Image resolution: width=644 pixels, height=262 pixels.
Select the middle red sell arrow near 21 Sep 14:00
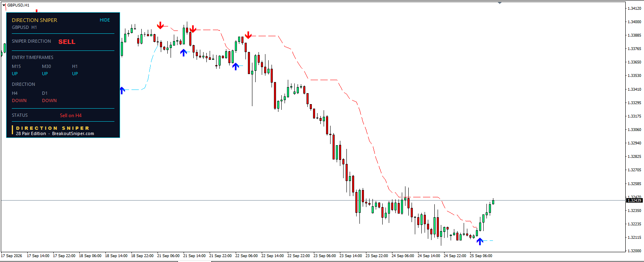(x=193, y=29)
